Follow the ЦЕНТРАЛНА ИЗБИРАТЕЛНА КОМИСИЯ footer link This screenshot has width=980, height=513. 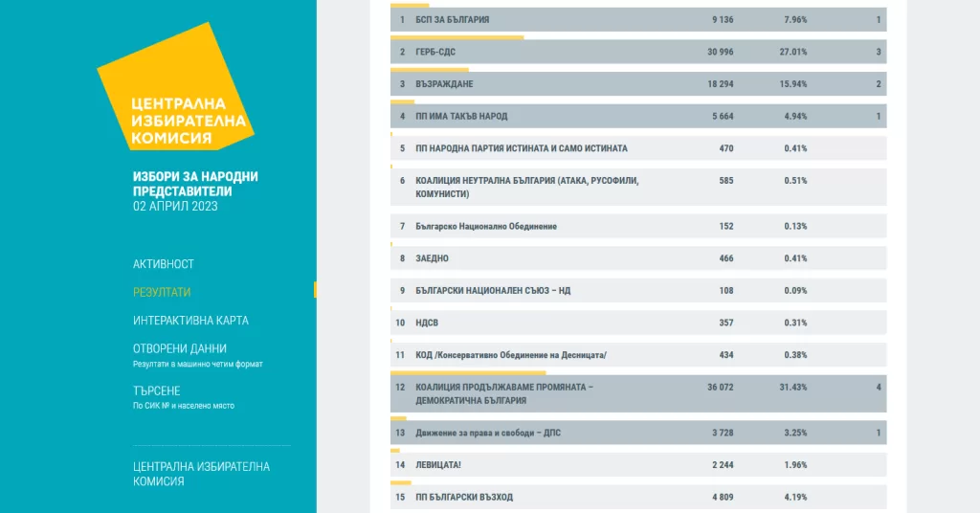[x=201, y=474]
